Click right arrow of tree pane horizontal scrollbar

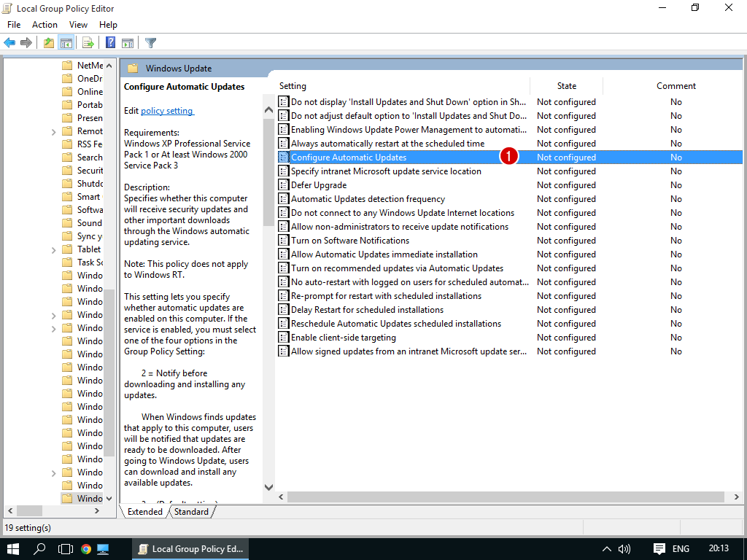tap(97, 511)
